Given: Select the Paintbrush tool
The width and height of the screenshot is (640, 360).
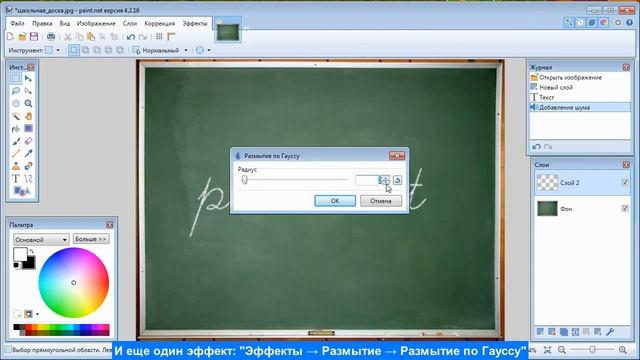Looking at the screenshot, I should pyautogui.click(x=16, y=141).
